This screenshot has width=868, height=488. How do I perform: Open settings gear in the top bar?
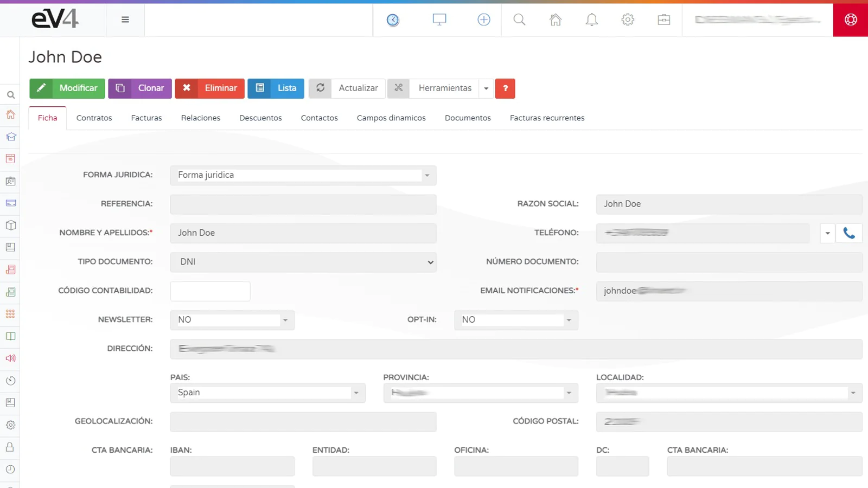(628, 20)
